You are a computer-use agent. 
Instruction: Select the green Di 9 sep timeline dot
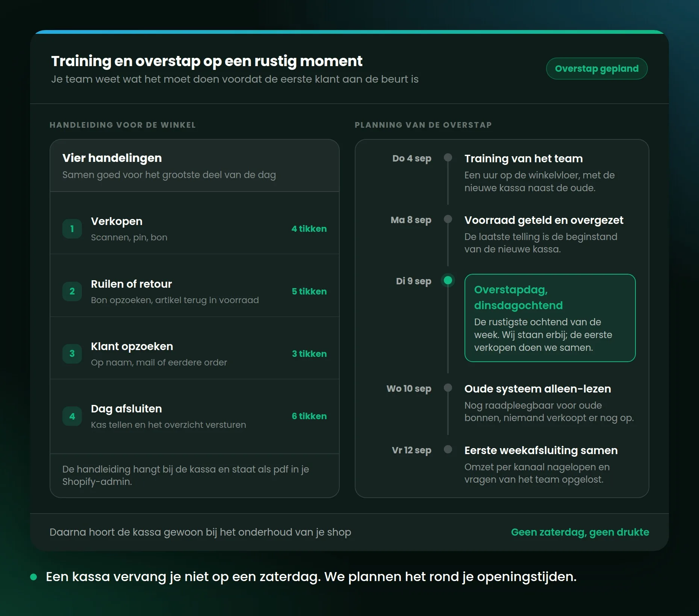pyautogui.click(x=448, y=280)
